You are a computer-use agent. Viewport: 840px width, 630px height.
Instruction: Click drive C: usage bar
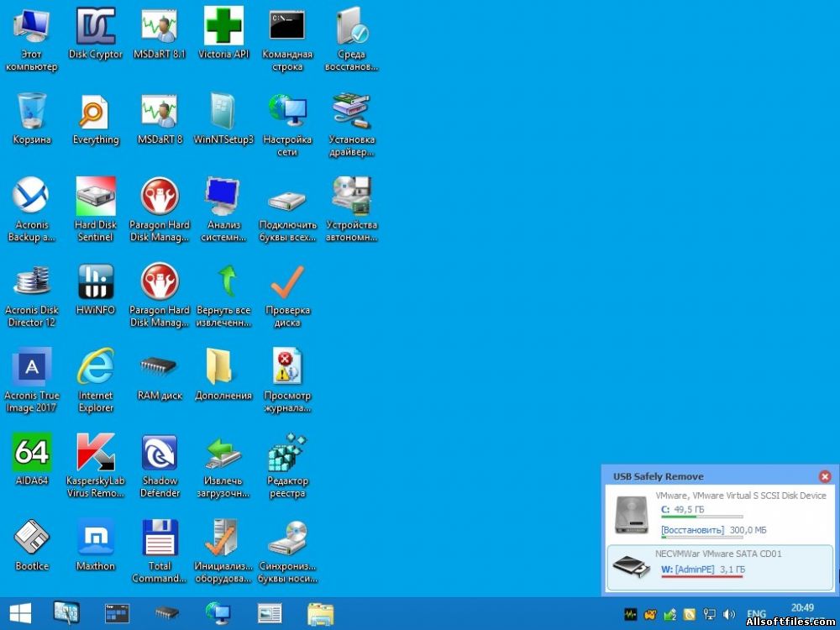tap(701, 517)
